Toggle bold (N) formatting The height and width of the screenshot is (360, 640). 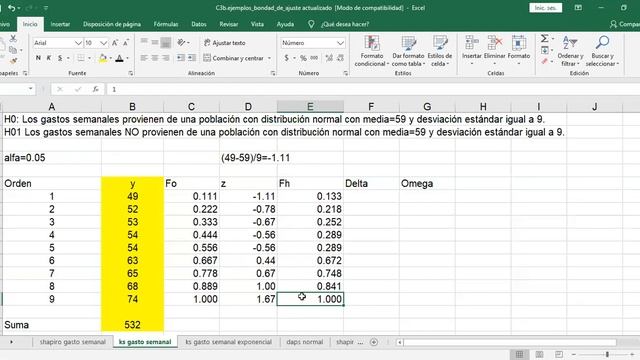(x=38, y=58)
